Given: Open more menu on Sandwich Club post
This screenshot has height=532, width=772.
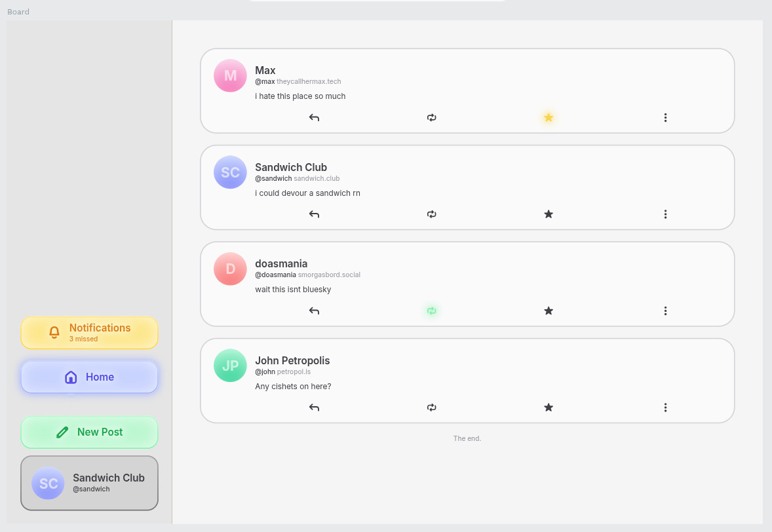Looking at the screenshot, I should pos(665,214).
